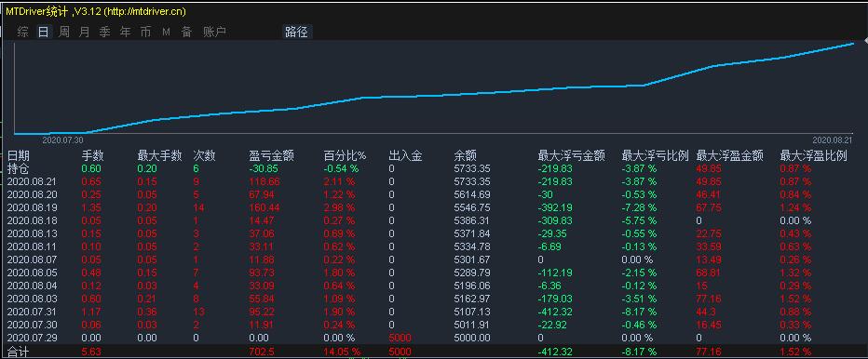Click the 日期 column header
Screen dimensions: 868x359
click(x=19, y=156)
